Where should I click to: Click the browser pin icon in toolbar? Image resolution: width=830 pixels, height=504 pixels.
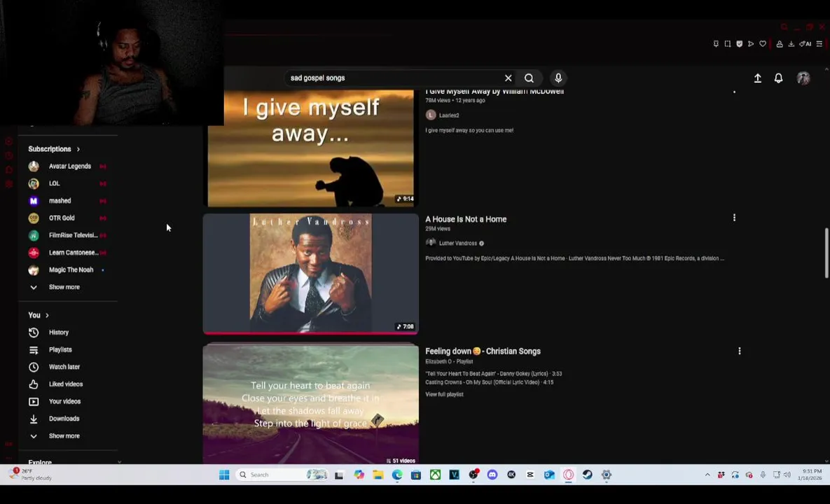(716, 44)
